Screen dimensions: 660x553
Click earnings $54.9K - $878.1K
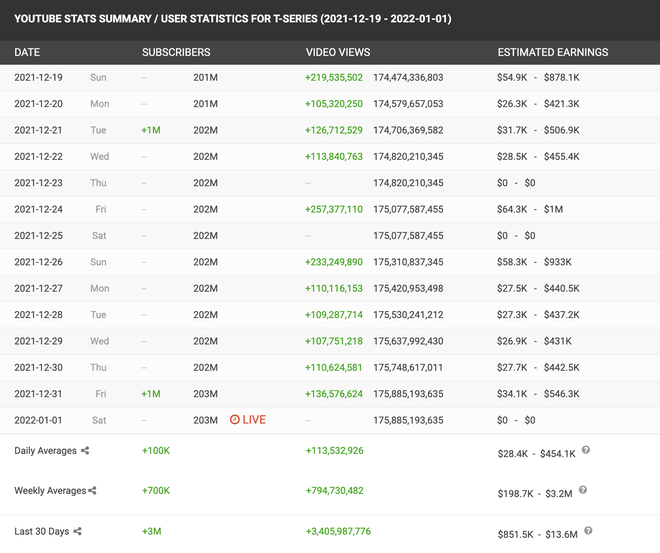[538, 77]
